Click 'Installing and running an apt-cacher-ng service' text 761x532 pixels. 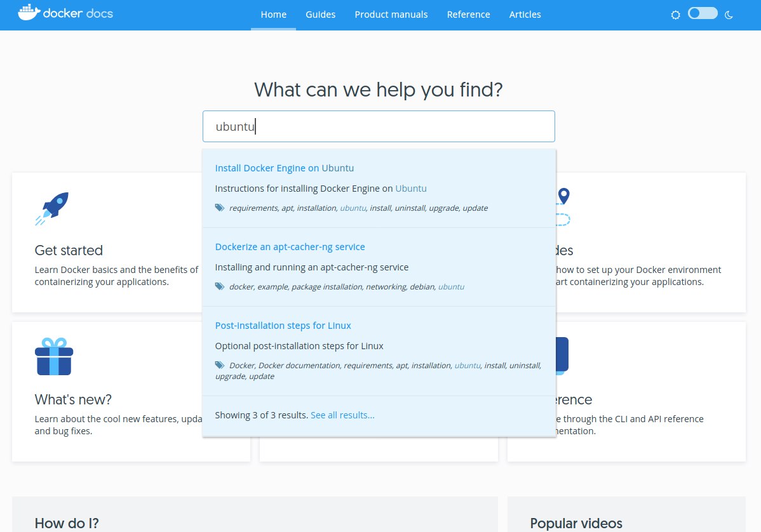[312, 267]
